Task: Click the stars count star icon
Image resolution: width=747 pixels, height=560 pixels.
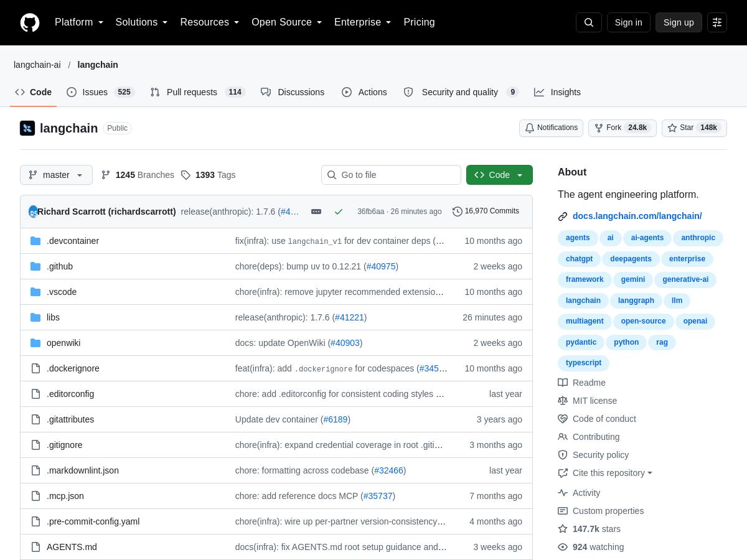Action: coord(563,529)
